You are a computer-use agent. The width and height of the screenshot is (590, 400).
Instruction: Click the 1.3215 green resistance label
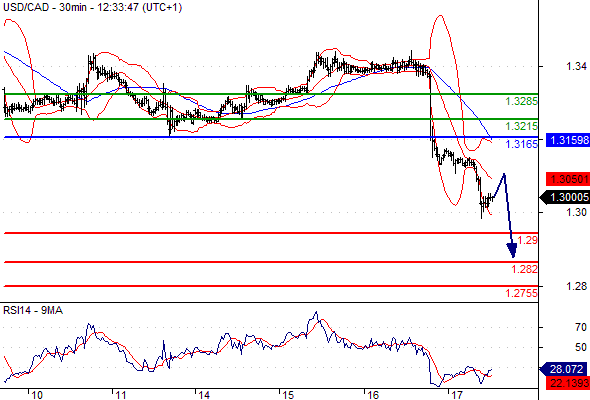(521, 126)
